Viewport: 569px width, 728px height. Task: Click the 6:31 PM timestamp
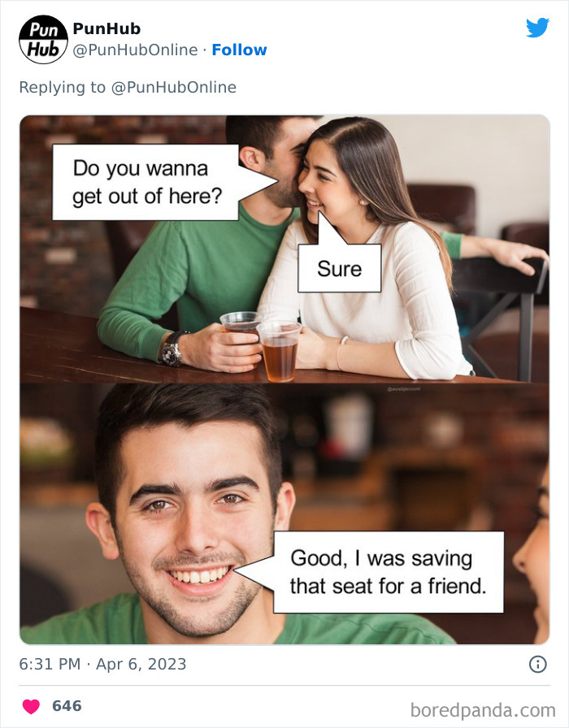(50, 664)
